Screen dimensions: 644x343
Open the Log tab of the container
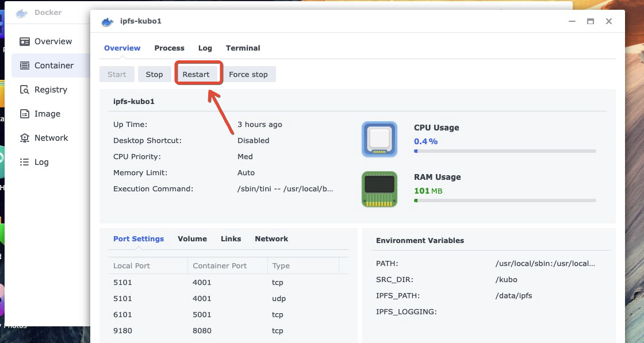click(205, 48)
